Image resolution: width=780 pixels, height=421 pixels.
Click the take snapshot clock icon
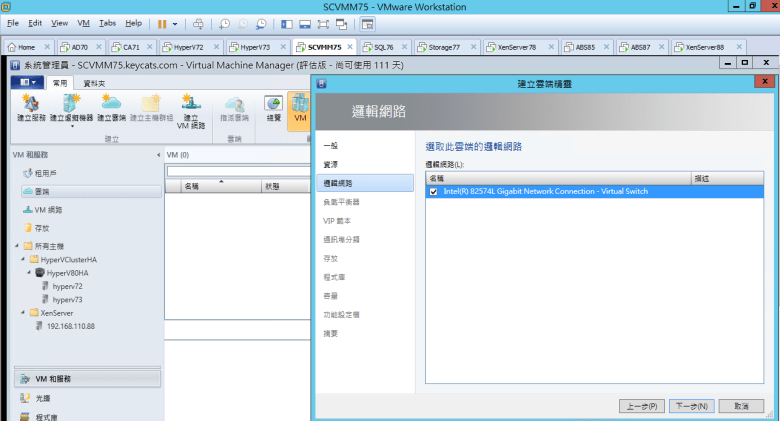click(x=222, y=22)
